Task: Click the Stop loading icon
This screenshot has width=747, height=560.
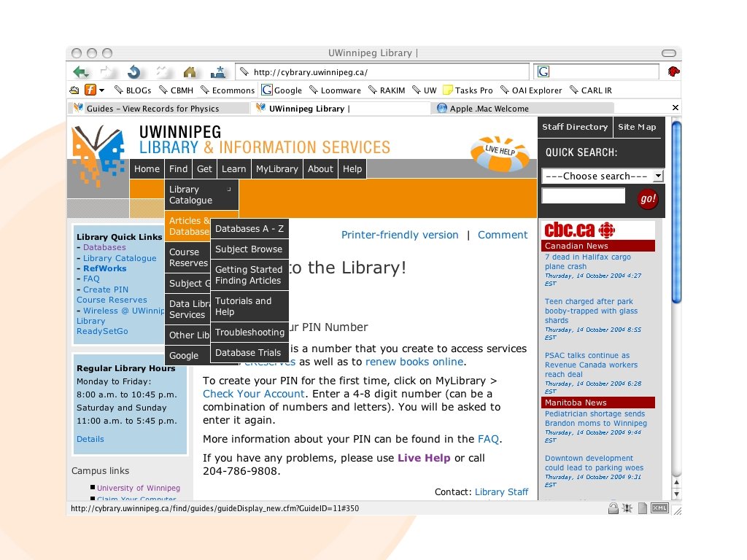Action: 163,72
